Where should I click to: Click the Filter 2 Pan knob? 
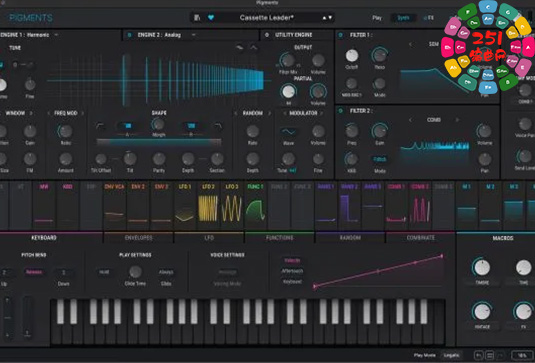(485, 159)
